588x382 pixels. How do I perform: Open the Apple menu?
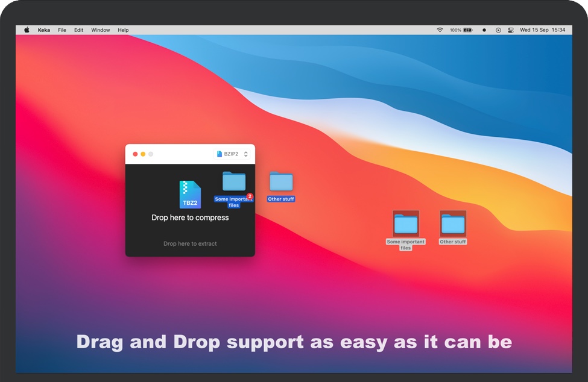(x=27, y=30)
